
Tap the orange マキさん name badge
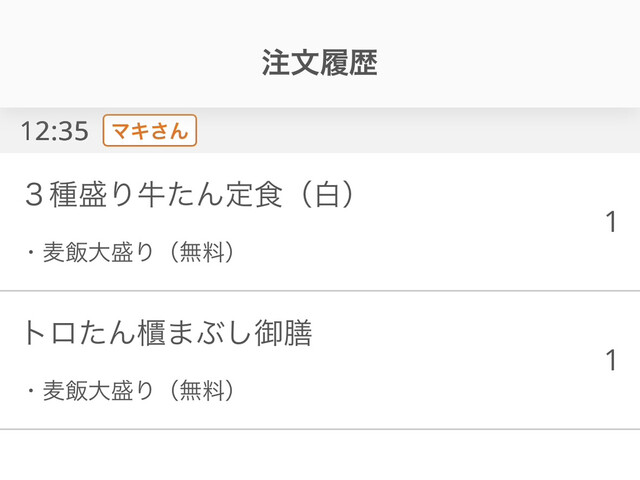(150, 131)
